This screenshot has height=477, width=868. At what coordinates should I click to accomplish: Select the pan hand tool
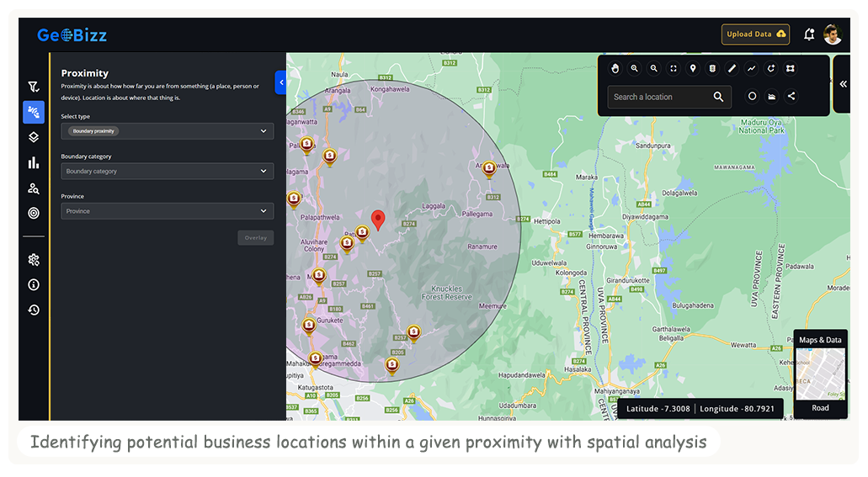(615, 68)
